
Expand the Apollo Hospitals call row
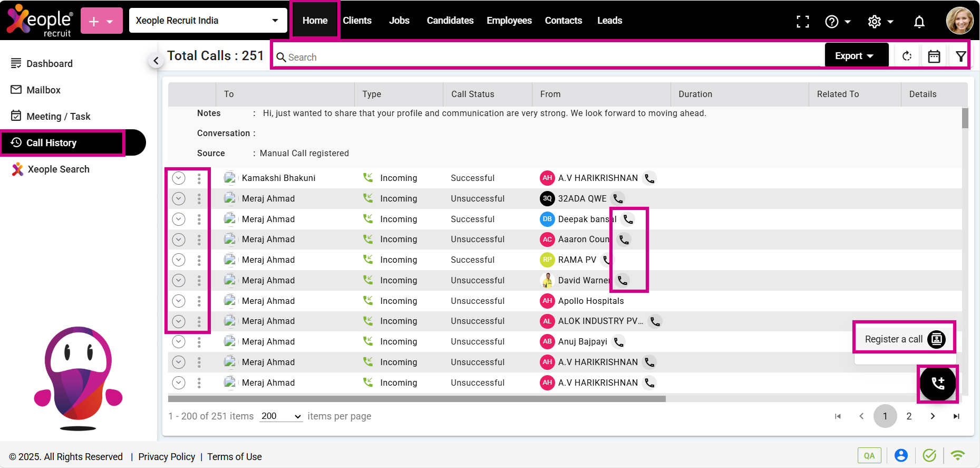coord(179,301)
